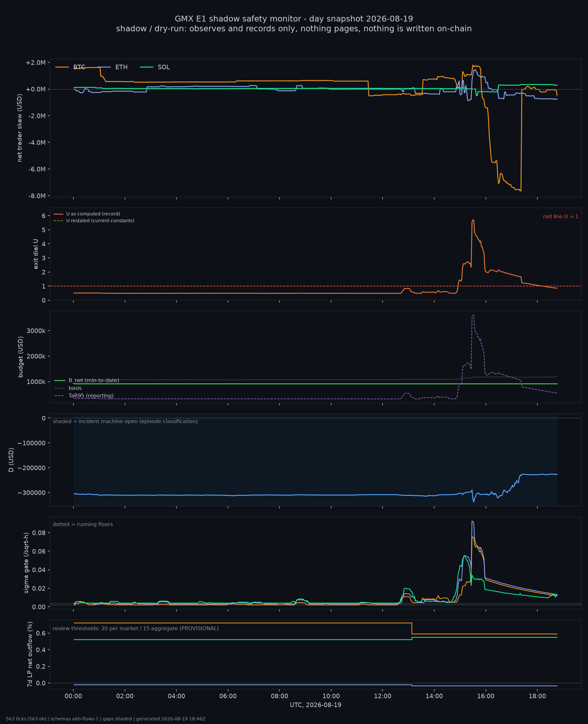Select legend entry 'U restated (current constants)'

click(100, 220)
